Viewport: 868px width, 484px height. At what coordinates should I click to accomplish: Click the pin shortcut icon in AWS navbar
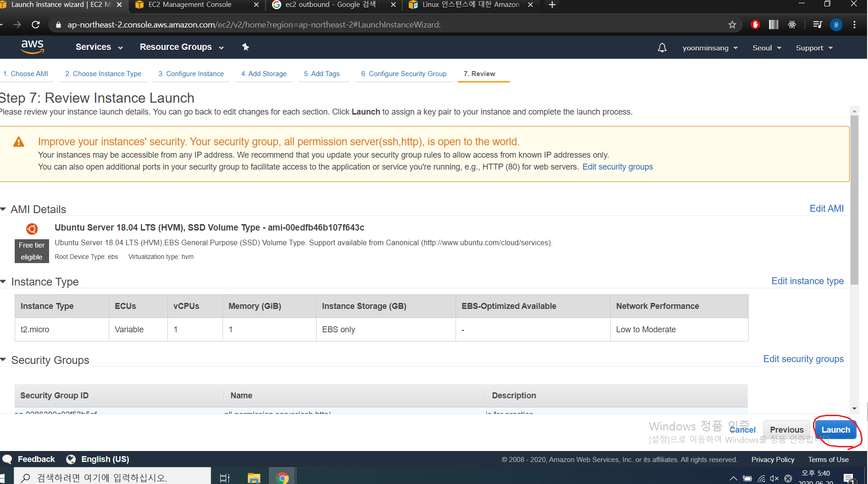coord(245,47)
